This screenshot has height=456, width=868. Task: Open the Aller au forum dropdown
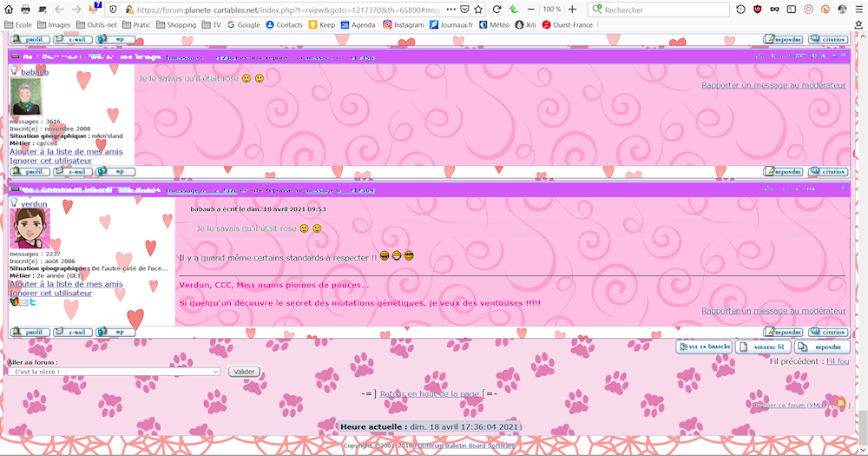tap(114, 372)
